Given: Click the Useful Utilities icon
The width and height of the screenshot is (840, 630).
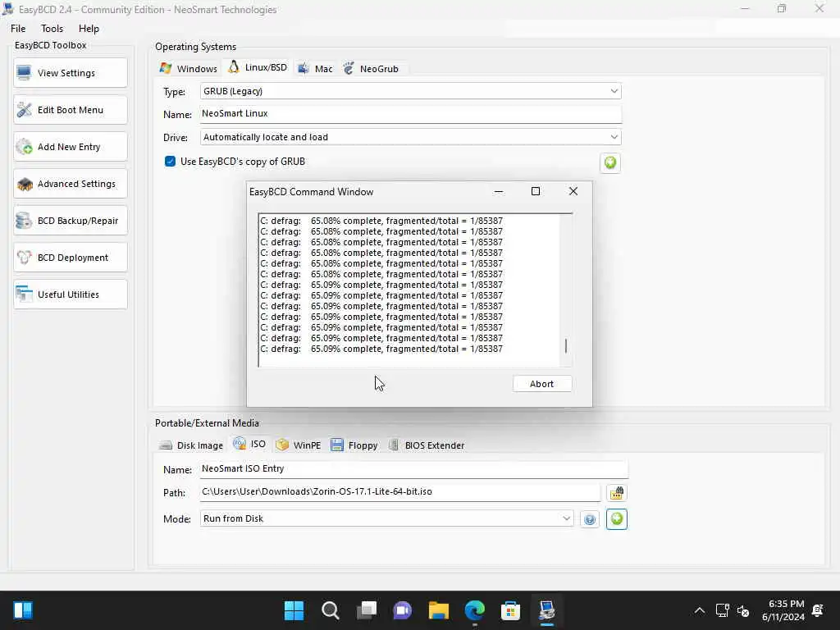Looking at the screenshot, I should [x=24, y=294].
